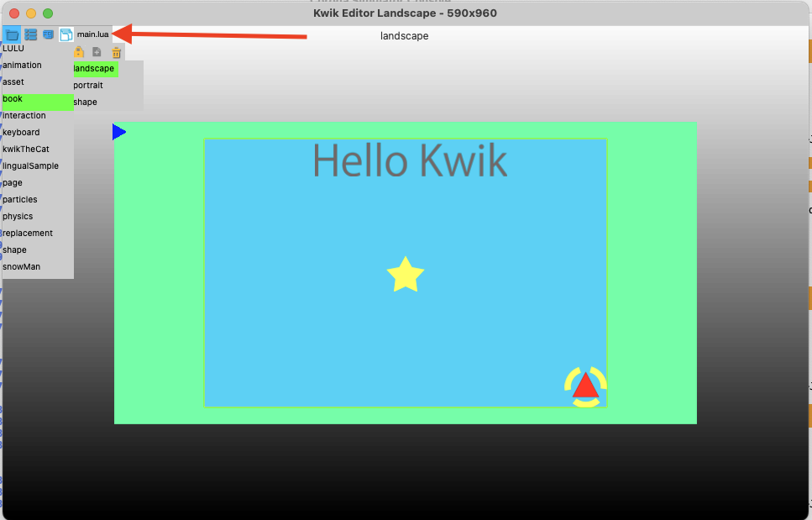Viewport: 812px width, 520px height.
Task: Click the blue list view icon
Action: [x=30, y=34]
